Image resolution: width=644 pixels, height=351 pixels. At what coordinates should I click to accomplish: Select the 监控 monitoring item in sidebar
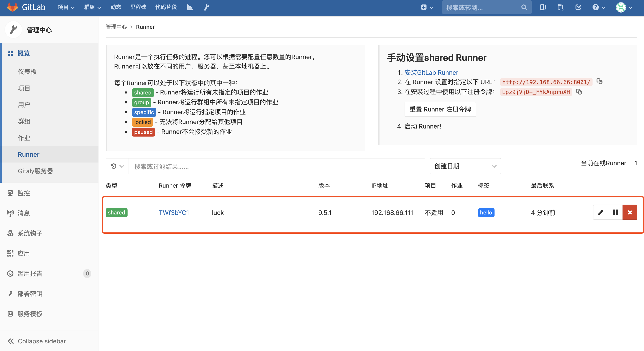(23, 193)
